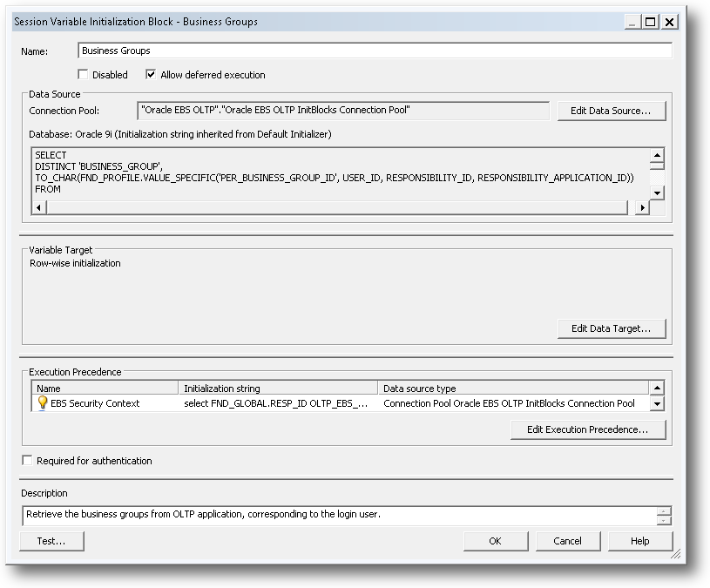This screenshot has height=588, width=710.
Task: Click the Database: Oracle 9i label
Action: (180, 134)
